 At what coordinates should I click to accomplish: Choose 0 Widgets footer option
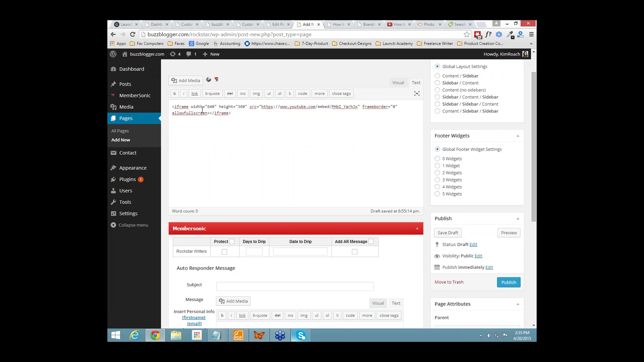click(x=437, y=158)
